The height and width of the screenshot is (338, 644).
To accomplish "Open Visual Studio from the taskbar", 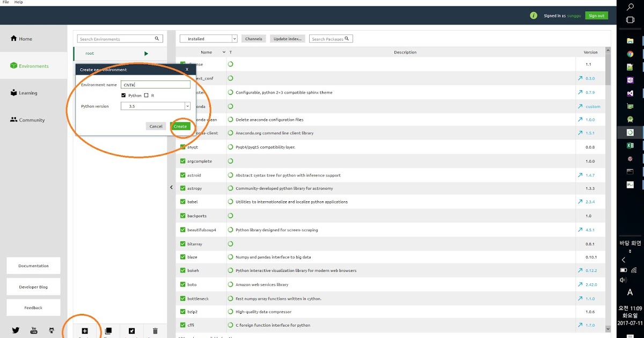I will [631, 93].
